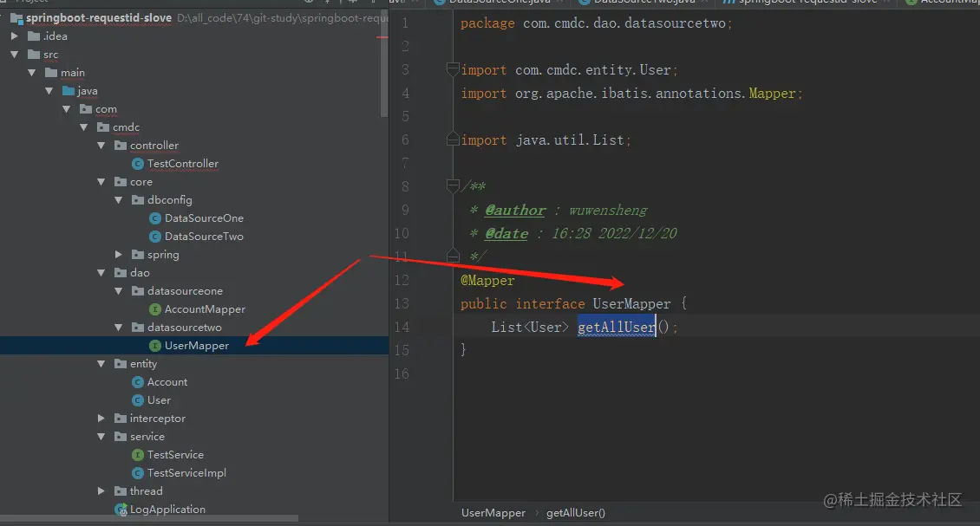Select TestController in project tree
This screenshot has height=526, width=980.
pos(182,164)
